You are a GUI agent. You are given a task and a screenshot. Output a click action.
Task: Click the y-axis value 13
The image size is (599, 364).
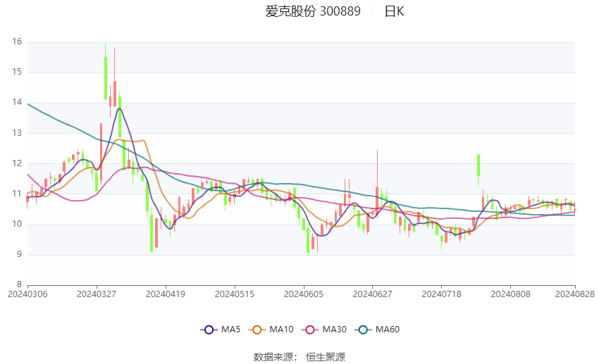(17, 133)
